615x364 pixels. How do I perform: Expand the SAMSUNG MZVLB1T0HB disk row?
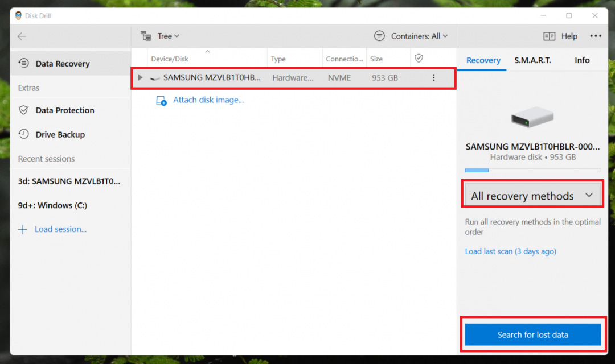click(140, 77)
